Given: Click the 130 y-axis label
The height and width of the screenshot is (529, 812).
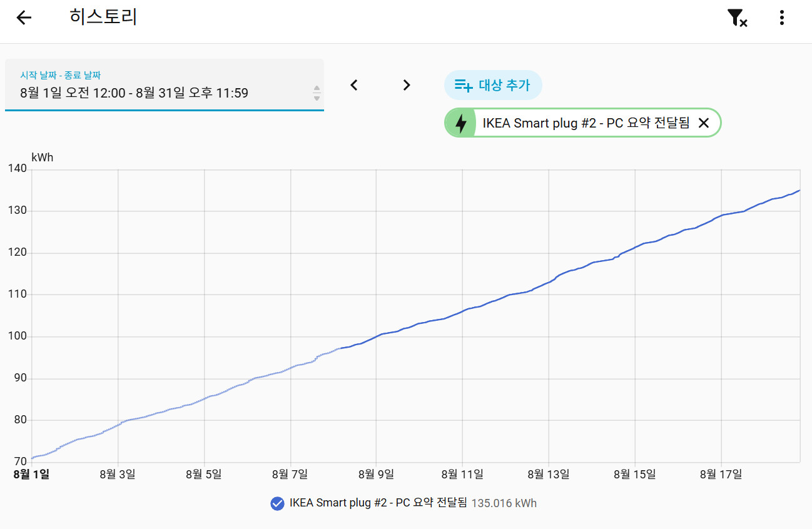Looking at the screenshot, I should (18, 211).
